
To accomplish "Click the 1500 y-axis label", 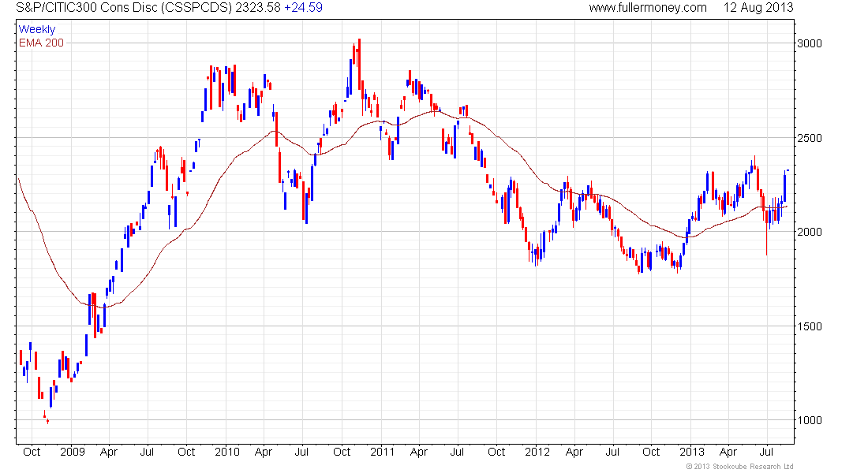I will [810, 326].
